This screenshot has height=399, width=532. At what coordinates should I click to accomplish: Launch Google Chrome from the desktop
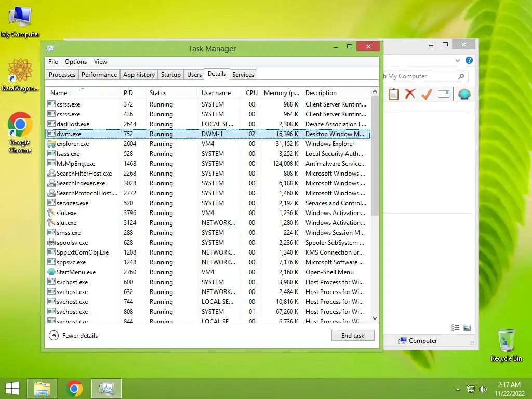click(x=20, y=132)
